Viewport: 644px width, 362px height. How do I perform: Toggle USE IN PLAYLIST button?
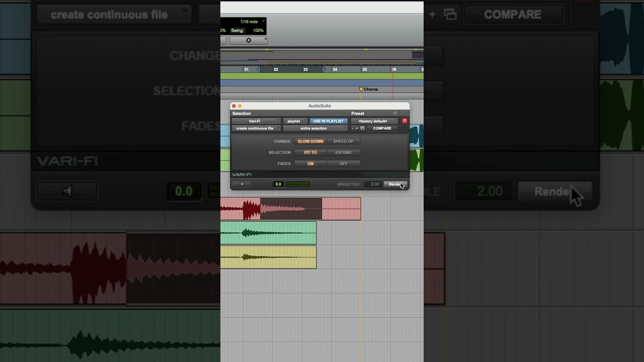[x=328, y=121]
